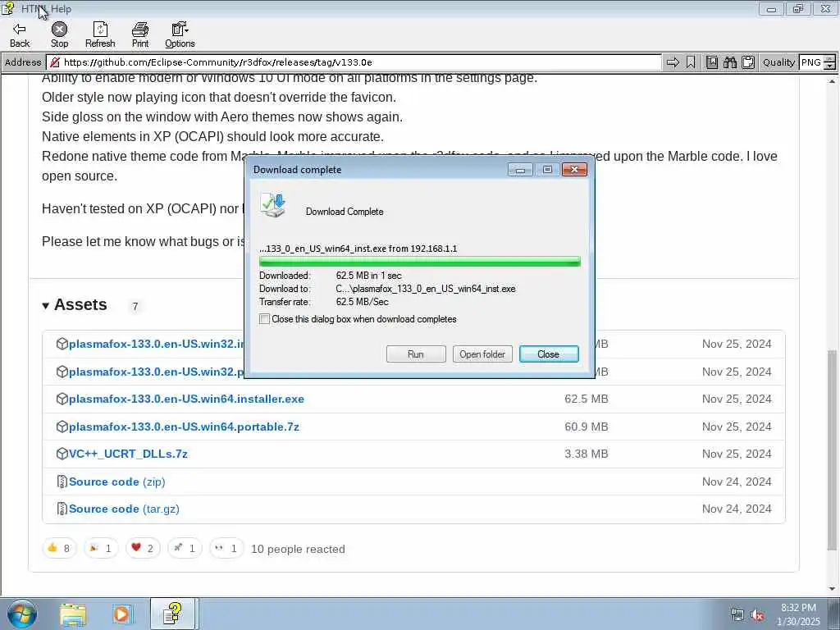Open the bookmarks book icon

pos(712,62)
